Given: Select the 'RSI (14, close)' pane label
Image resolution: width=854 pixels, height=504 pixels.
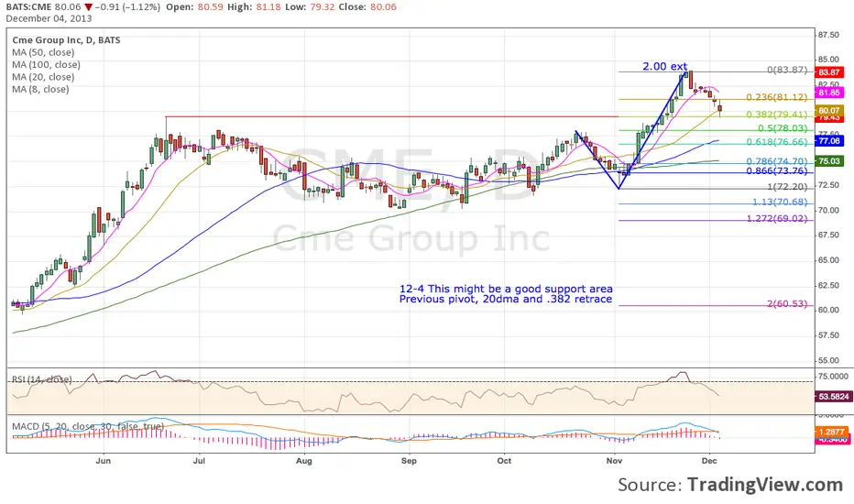Looking at the screenshot, I should [42, 379].
